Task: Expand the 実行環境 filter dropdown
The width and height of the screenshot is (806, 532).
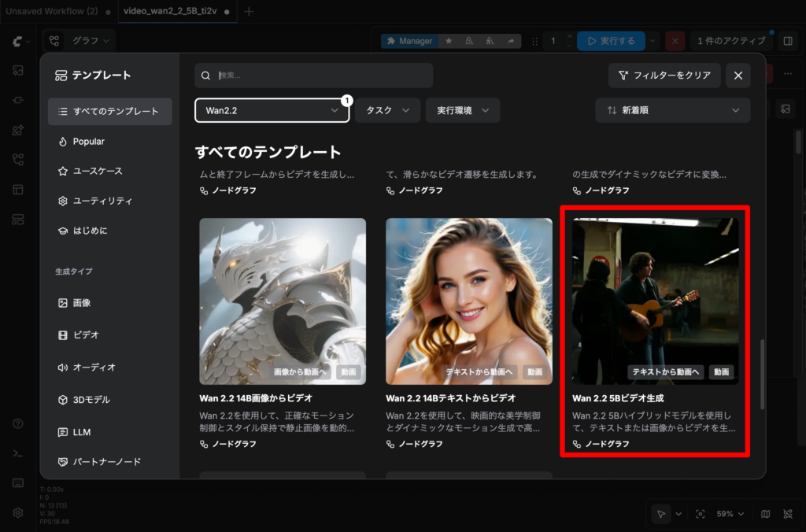Action: [462, 111]
